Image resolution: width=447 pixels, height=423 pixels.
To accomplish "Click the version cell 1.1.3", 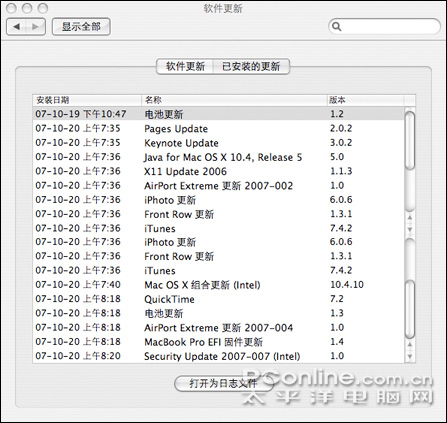I will click(341, 171).
